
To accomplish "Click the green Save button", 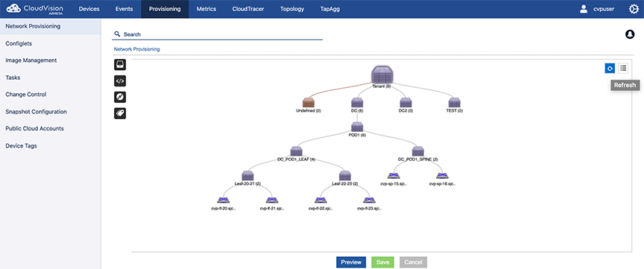I will pyautogui.click(x=383, y=262).
